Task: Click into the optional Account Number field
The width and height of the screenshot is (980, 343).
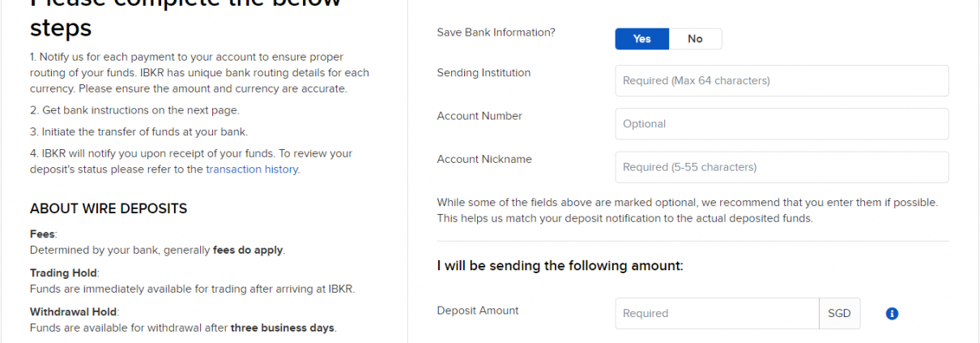Action: click(x=781, y=124)
